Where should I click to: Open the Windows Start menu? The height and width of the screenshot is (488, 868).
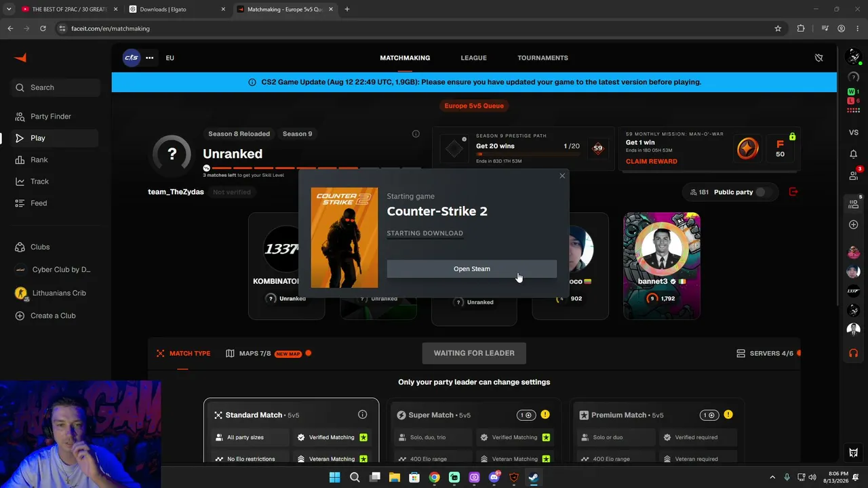coord(334,478)
